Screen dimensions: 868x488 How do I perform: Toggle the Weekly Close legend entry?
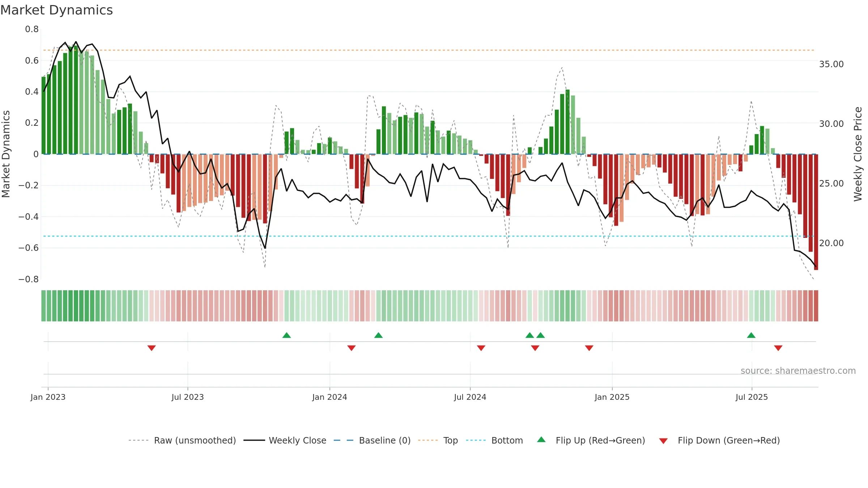(x=285, y=440)
